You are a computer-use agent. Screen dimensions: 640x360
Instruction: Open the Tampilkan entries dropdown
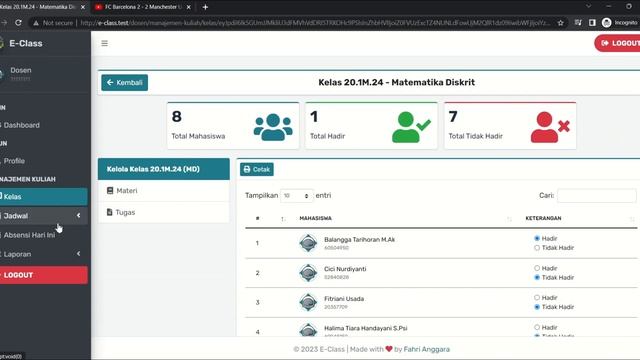[297, 196]
